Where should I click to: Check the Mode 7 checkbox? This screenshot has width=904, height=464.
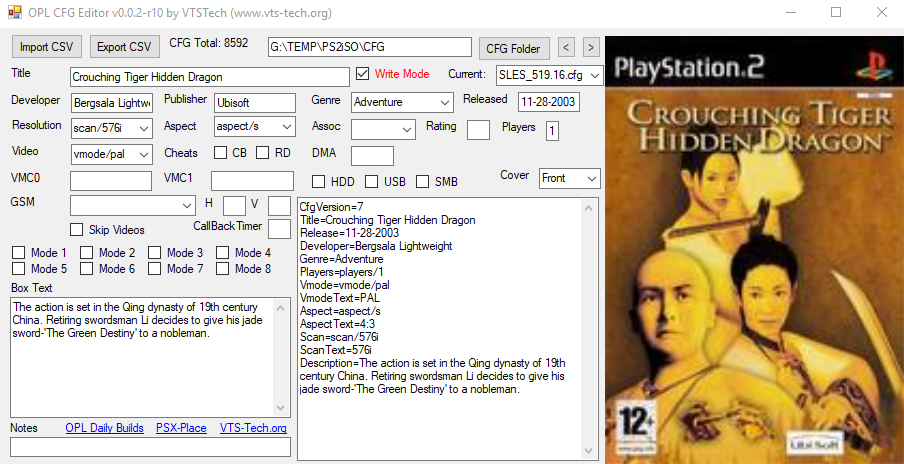[155, 269]
